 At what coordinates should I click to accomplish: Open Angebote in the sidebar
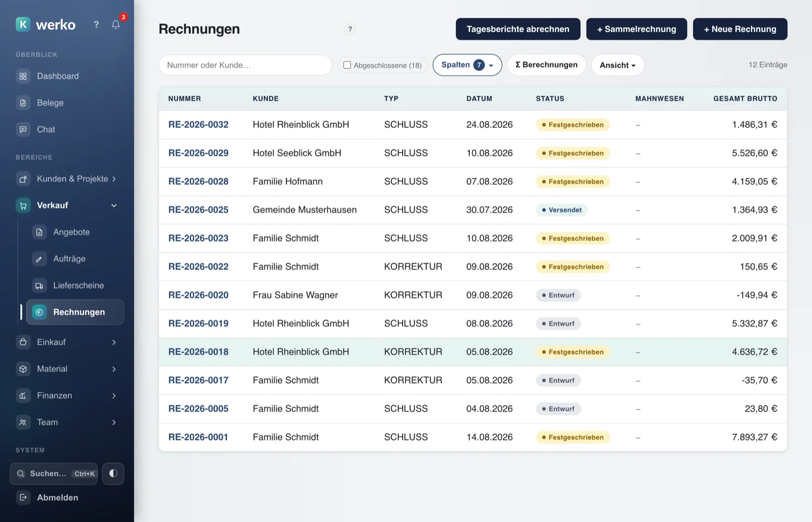click(x=75, y=232)
